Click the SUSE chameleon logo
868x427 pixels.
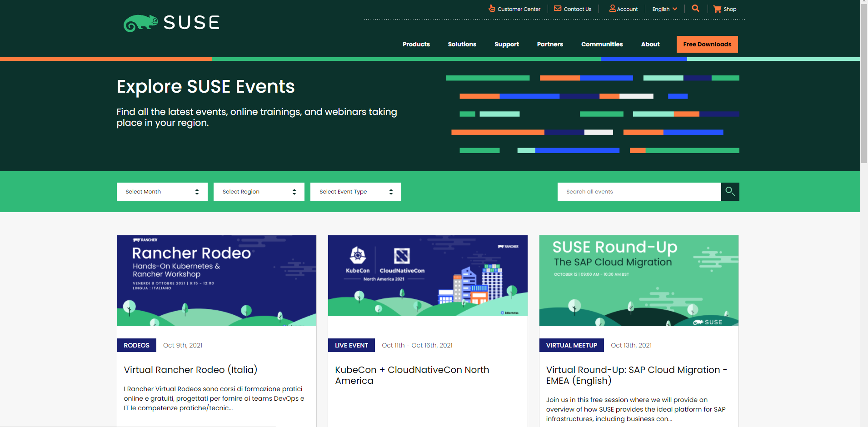pyautogui.click(x=171, y=23)
